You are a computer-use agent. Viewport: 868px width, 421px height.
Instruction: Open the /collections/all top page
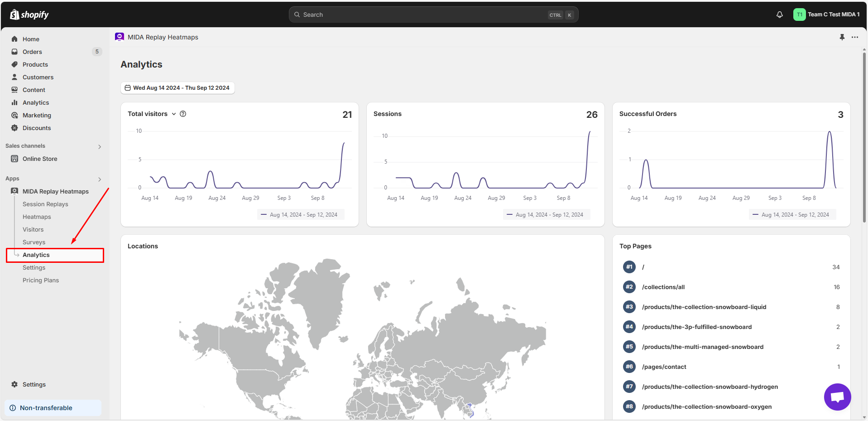663,287
